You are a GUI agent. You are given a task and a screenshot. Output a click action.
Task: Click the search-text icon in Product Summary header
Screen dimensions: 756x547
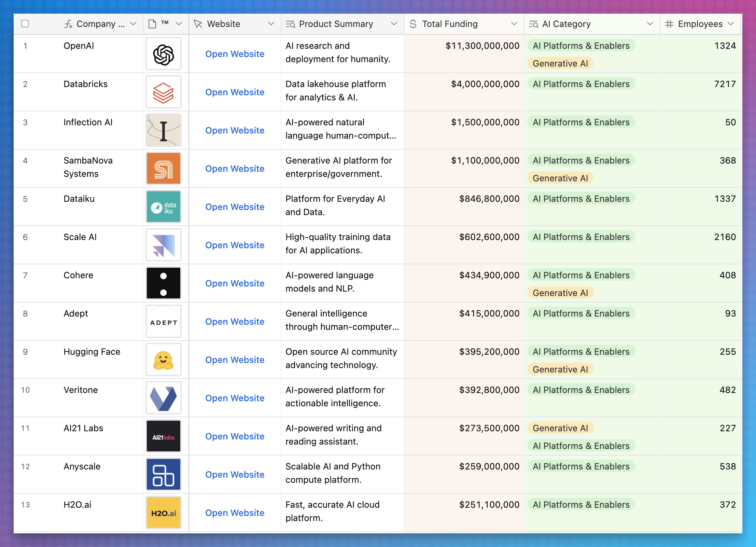[x=290, y=24]
